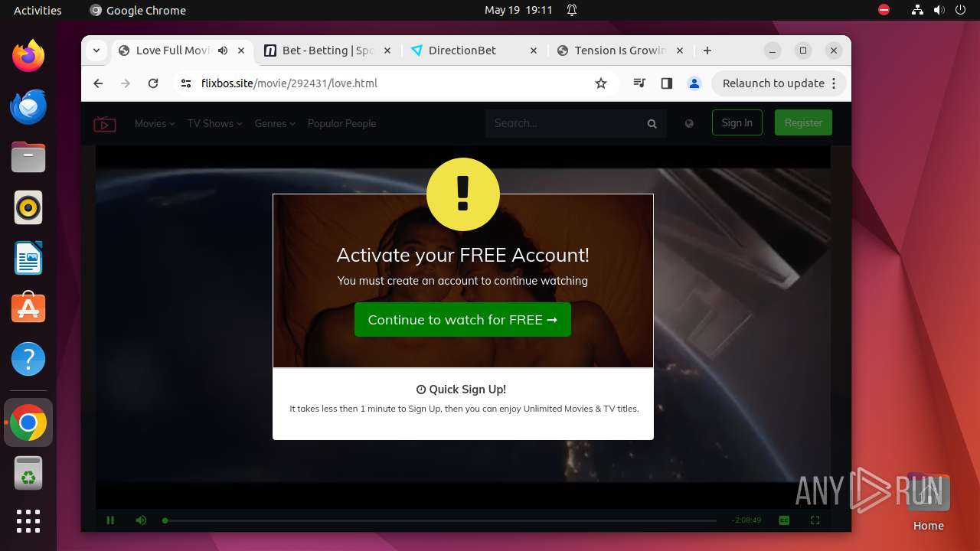Open the Chrome three-dot menu
This screenshot has height=551, width=980.
coord(834,83)
